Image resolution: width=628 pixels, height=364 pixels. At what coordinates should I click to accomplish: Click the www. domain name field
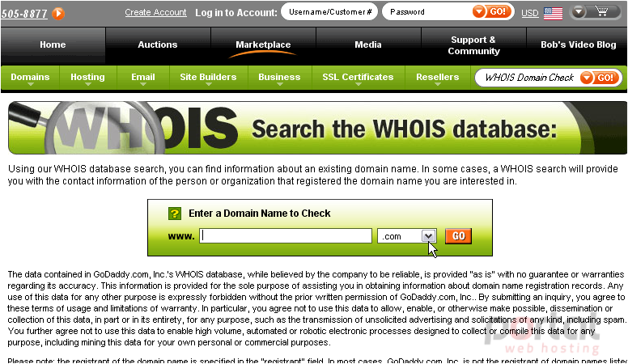[x=286, y=236]
